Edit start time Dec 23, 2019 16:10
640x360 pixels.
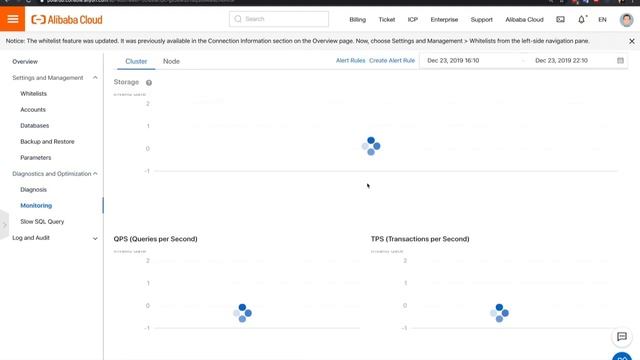coord(453,60)
